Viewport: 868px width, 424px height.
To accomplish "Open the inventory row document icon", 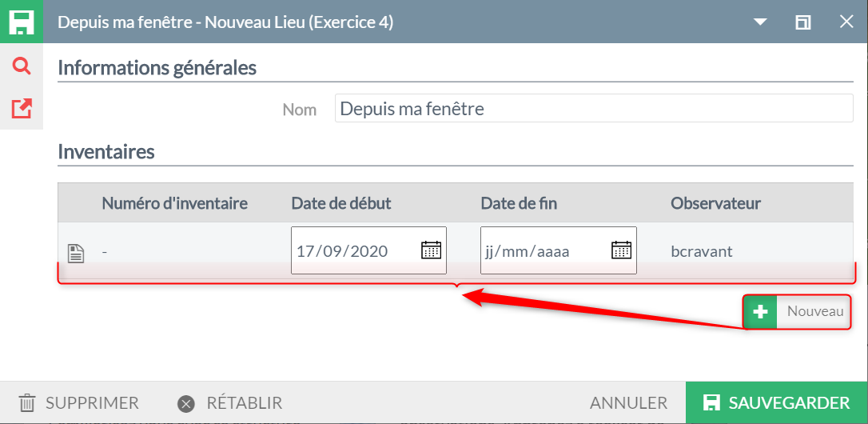I will click(76, 253).
